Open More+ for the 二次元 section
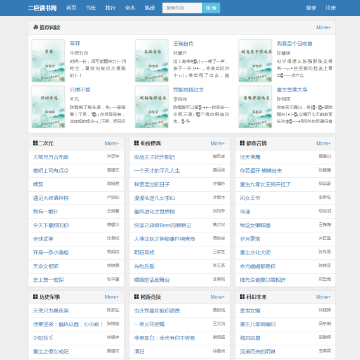Image resolution: width=360 pixels, height=360 pixels. [112, 143]
